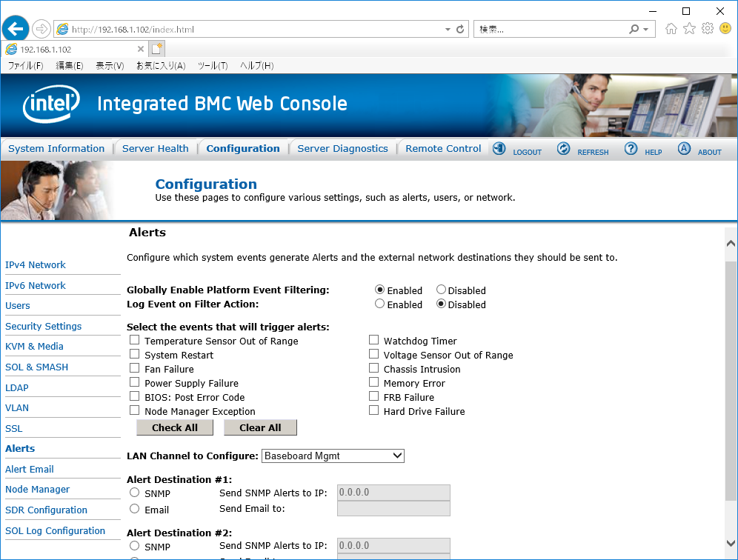Open the Favorites star icon
This screenshot has width=738, height=560.
(690, 29)
